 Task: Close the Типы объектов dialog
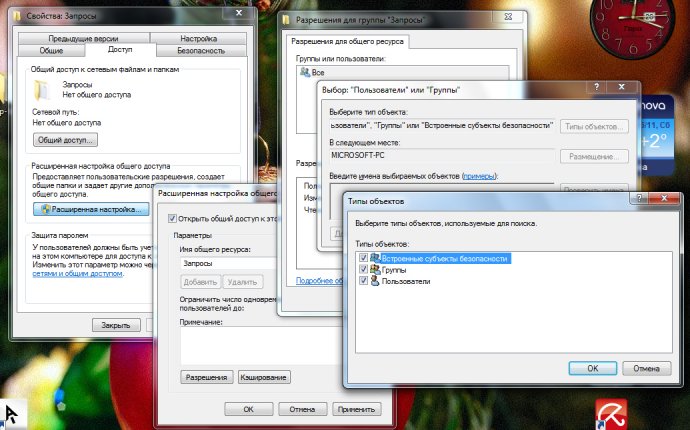coord(664,198)
